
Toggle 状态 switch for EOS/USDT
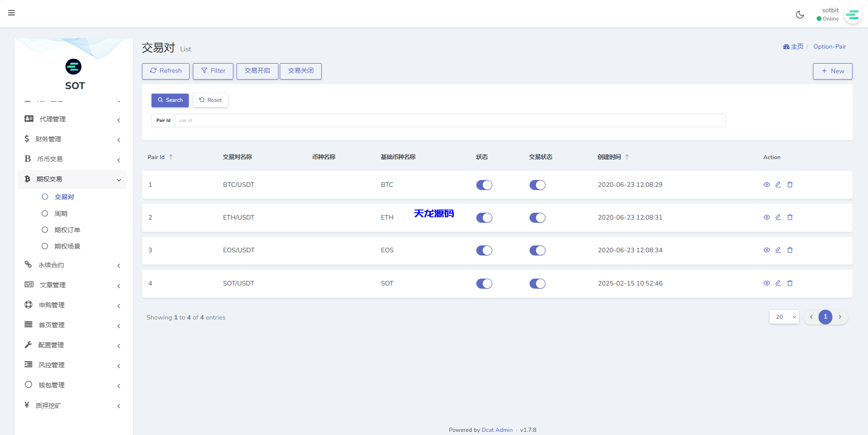[x=484, y=250]
